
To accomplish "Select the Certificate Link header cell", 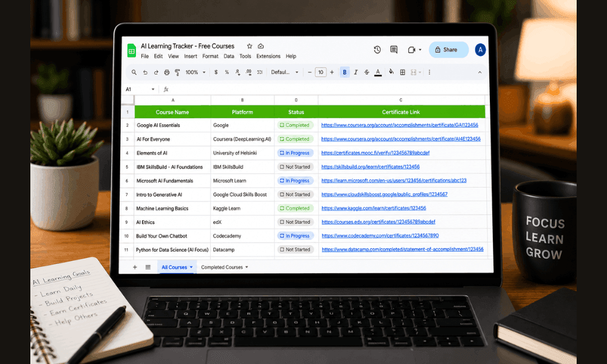I will coord(401,112).
